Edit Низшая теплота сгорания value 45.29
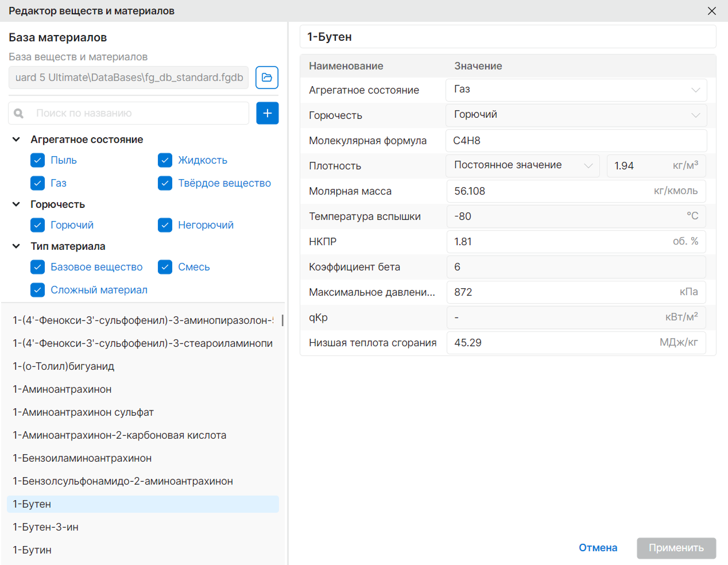 point(576,343)
